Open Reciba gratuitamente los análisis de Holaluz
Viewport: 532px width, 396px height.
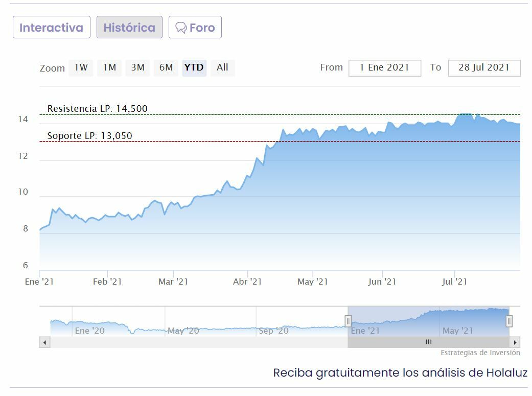pyautogui.click(x=400, y=372)
